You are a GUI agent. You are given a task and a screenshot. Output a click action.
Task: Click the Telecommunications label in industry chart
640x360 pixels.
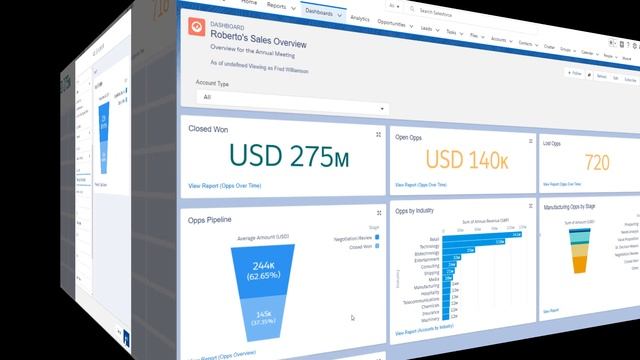tap(421, 301)
